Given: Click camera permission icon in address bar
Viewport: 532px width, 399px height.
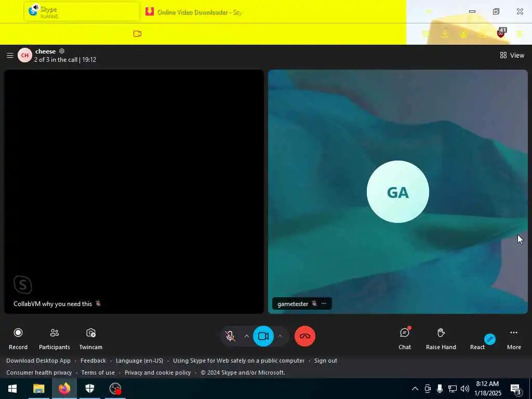Looking at the screenshot, I should tap(137, 34).
